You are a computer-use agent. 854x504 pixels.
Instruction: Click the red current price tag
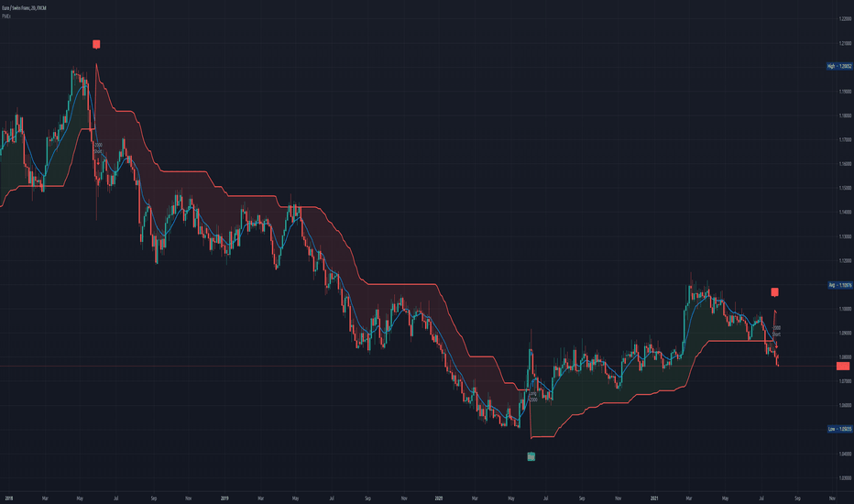843,367
